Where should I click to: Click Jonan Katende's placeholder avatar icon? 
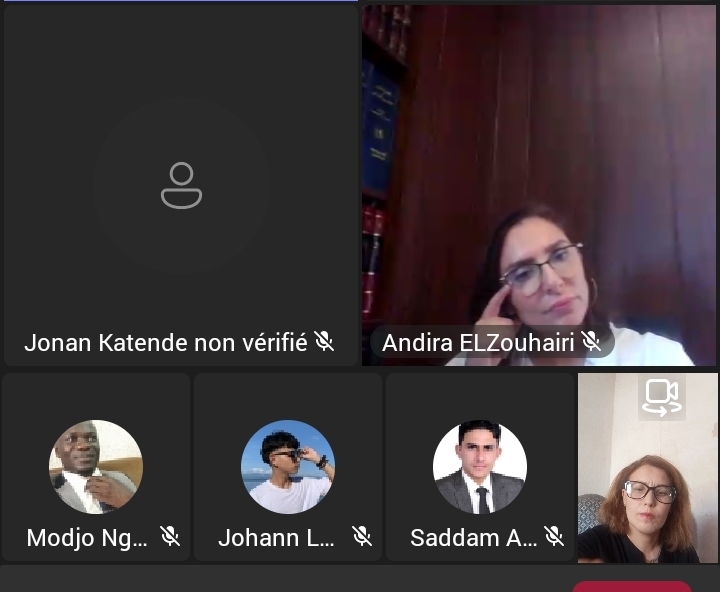tap(181, 185)
